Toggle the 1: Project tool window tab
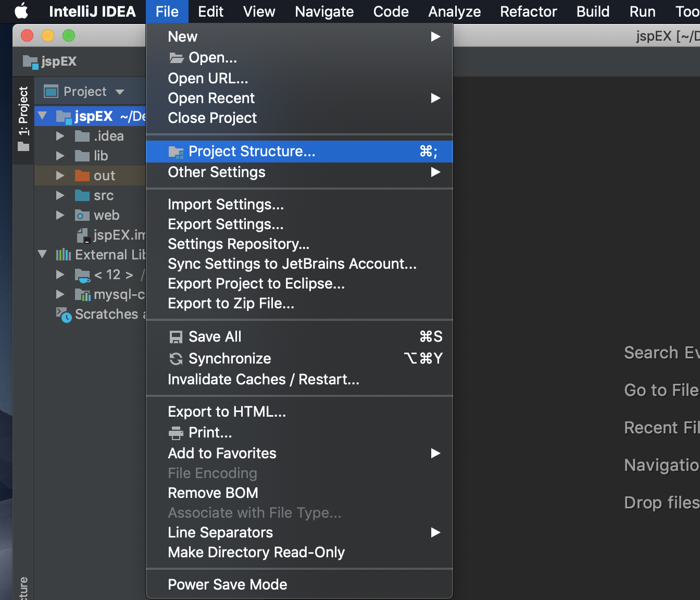 [x=23, y=119]
